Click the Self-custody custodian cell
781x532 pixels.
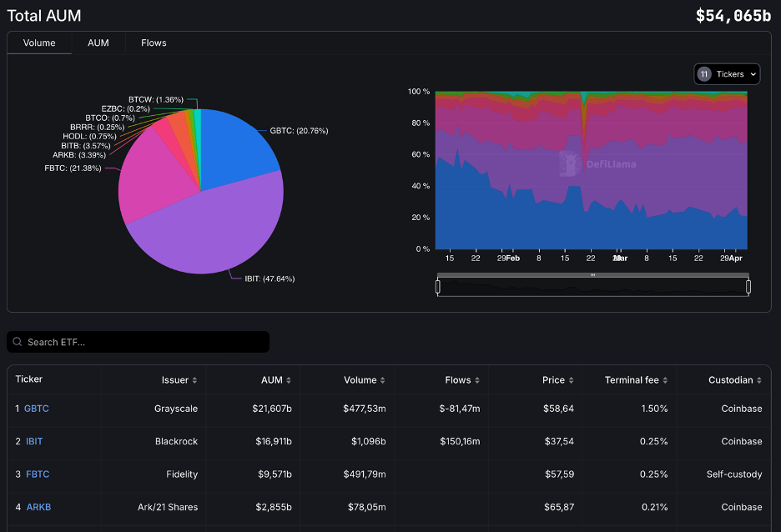[x=734, y=474]
